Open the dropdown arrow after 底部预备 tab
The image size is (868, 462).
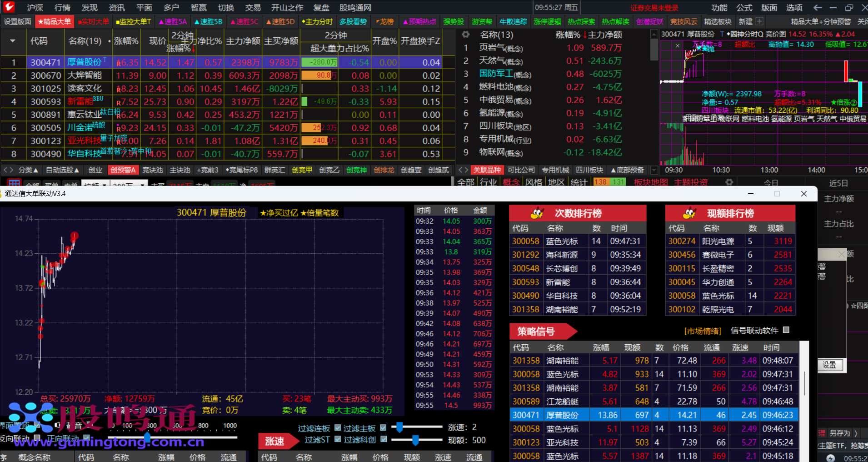pos(654,170)
